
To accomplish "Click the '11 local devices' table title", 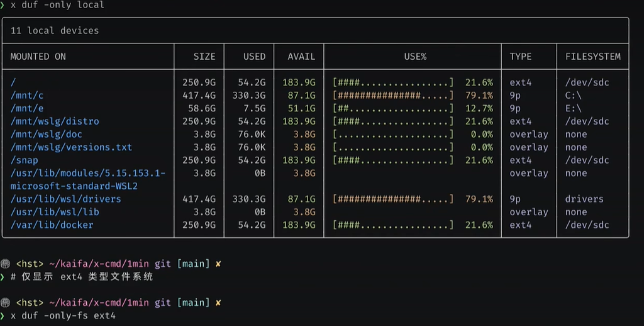I will pyautogui.click(x=55, y=30).
